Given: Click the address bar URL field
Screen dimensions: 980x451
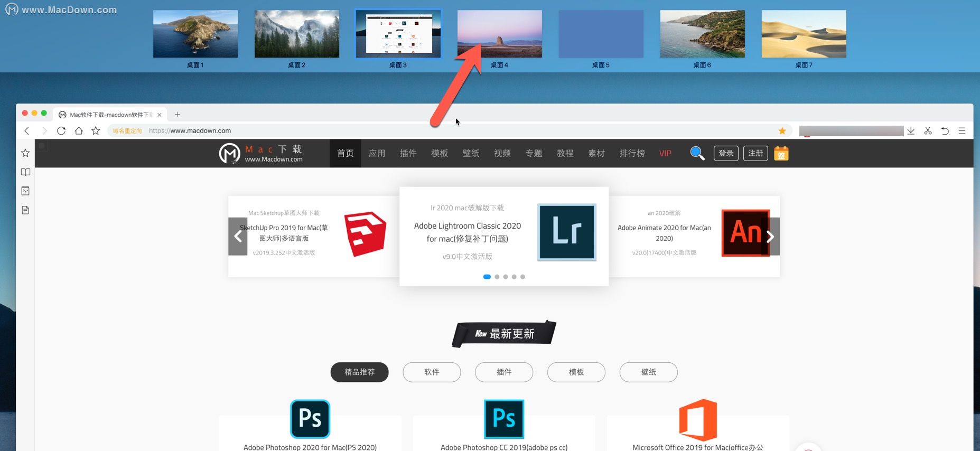Looking at the screenshot, I should pos(449,131).
